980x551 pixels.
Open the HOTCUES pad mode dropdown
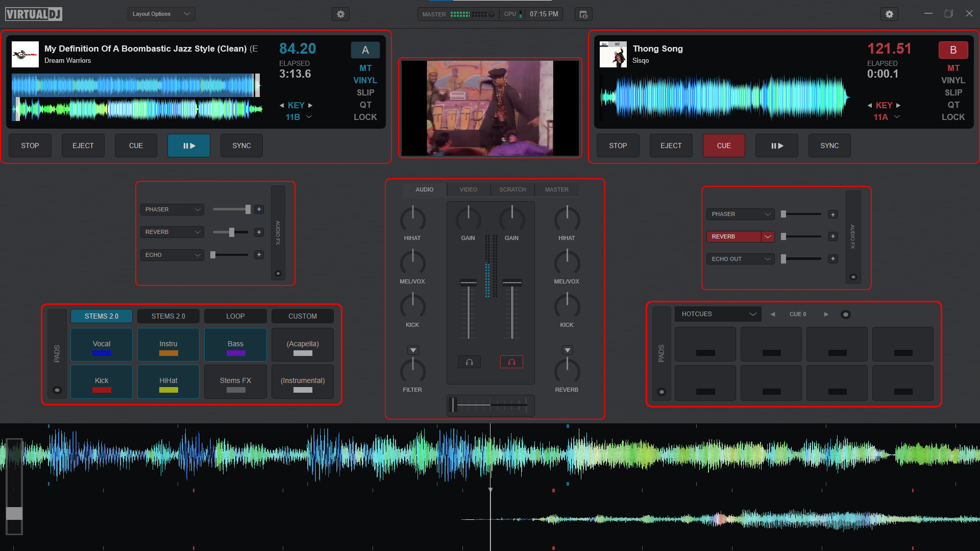tap(718, 314)
